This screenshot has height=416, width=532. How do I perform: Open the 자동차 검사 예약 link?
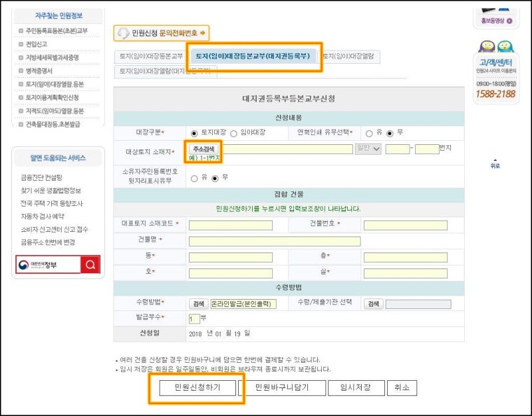click(43, 216)
